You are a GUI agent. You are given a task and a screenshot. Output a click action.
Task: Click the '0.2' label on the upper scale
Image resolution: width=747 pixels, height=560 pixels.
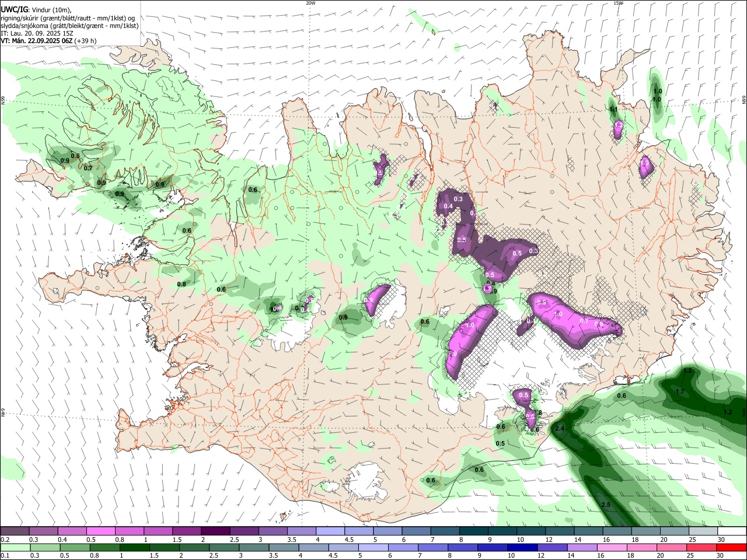pos(4,540)
